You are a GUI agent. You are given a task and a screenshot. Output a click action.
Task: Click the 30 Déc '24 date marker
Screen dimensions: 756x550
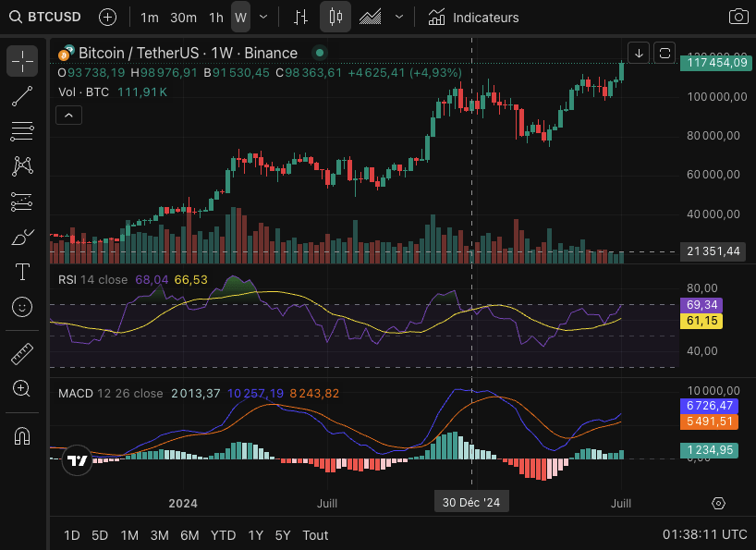point(471,502)
